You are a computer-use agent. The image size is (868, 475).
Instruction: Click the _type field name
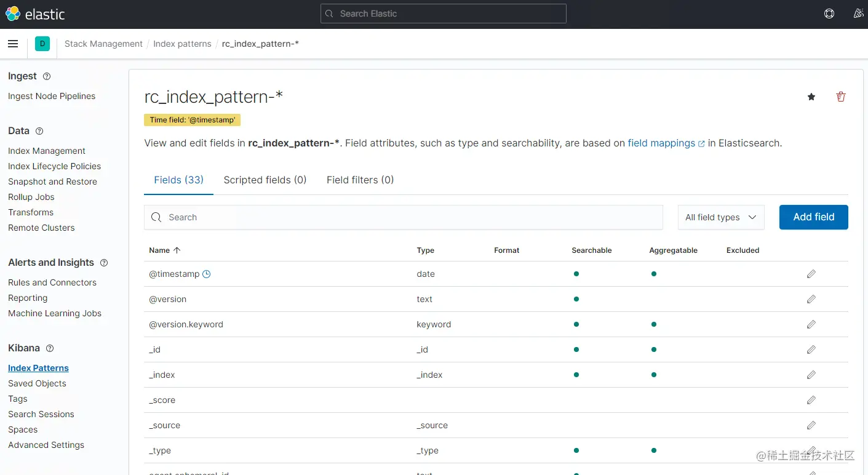click(x=160, y=450)
